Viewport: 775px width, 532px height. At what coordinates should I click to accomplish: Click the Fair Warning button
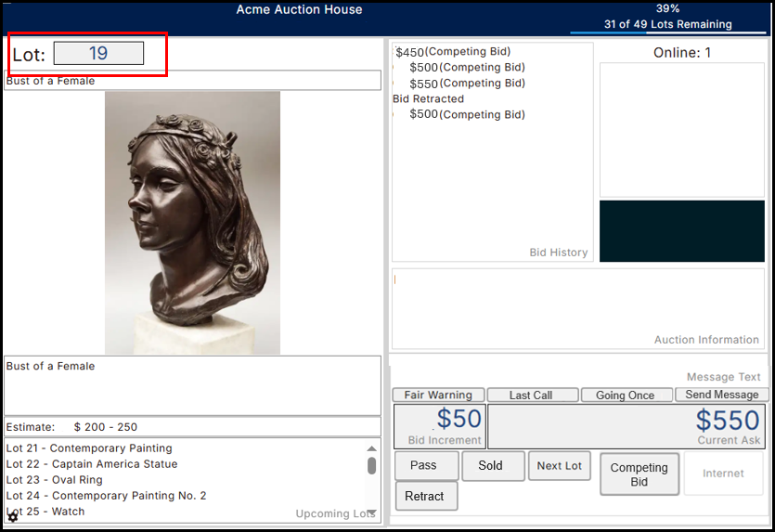(x=438, y=395)
